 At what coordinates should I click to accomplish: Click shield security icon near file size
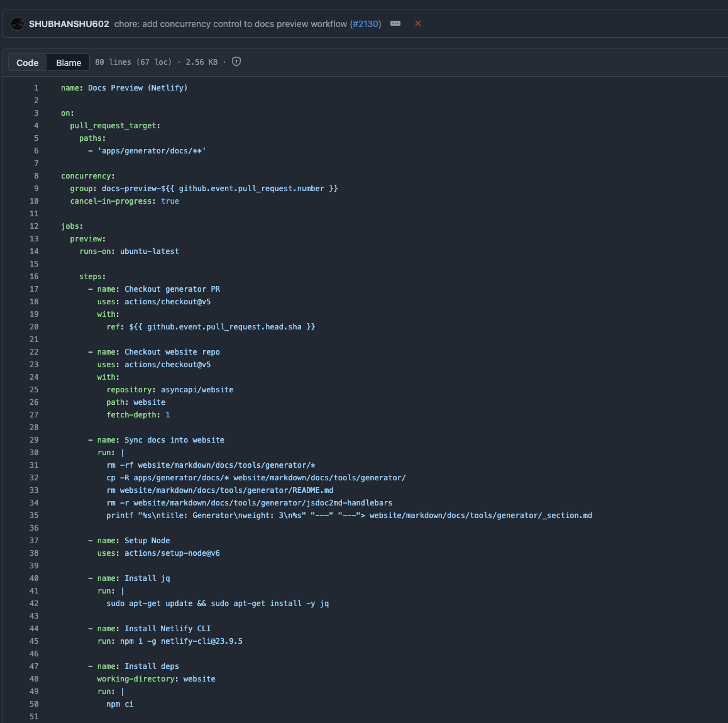[236, 62]
